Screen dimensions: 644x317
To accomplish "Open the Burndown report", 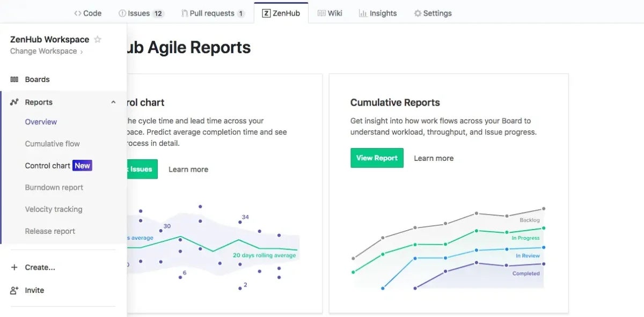I will click(54, 187).
